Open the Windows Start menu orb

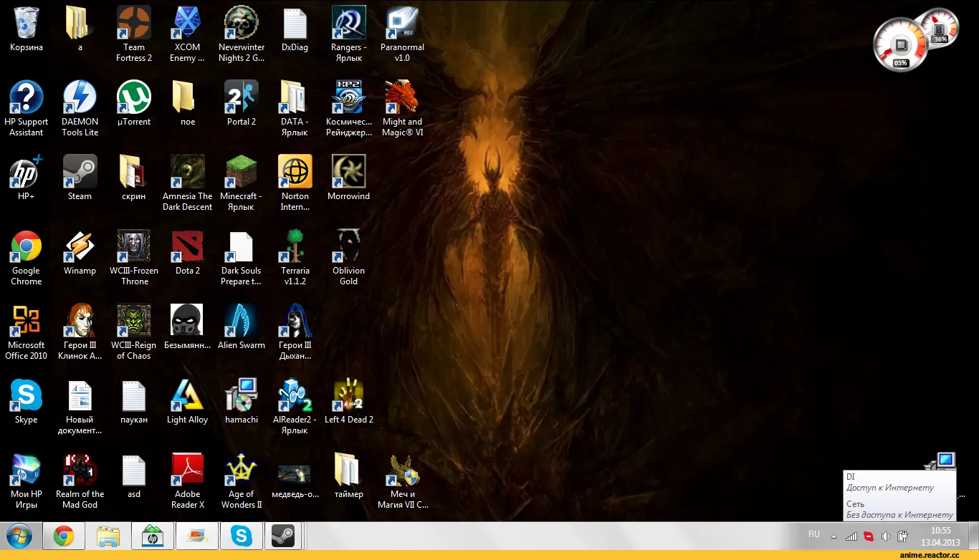[19, 536]
